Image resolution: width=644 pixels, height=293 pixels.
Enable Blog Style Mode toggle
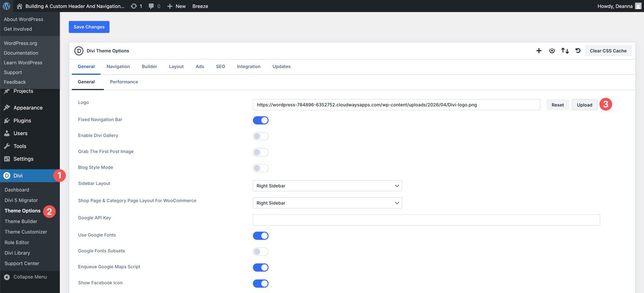[x=261, y=168]
